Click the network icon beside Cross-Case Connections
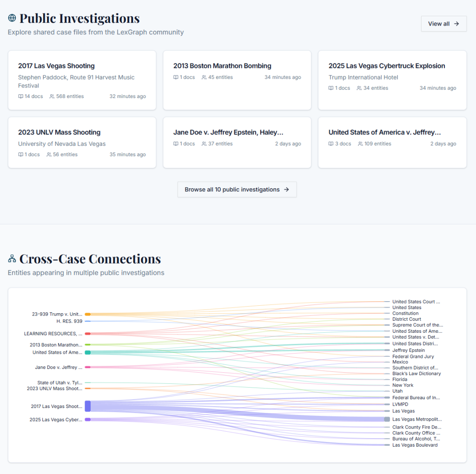 (x=12, y=258)
